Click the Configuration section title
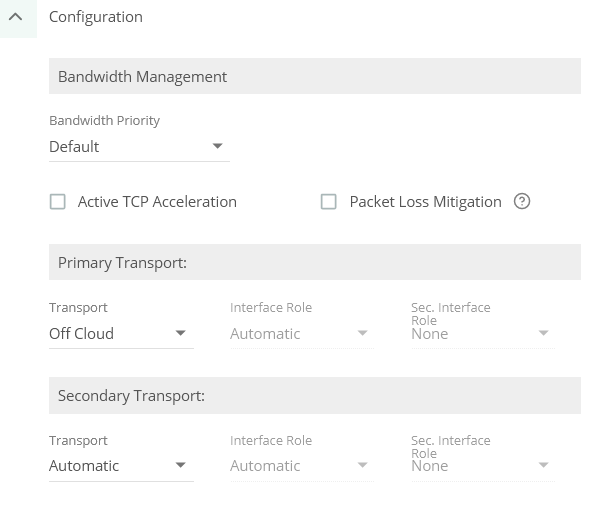This screenshot has width=592, height=508. pyautogui.click(x=96, y=17)
